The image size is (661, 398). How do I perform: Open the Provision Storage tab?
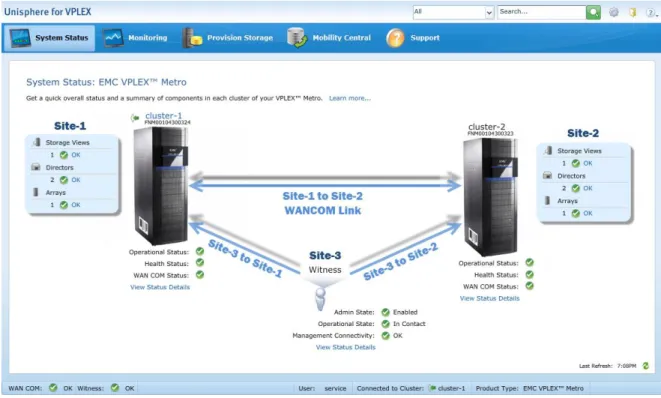coord(228,38)
